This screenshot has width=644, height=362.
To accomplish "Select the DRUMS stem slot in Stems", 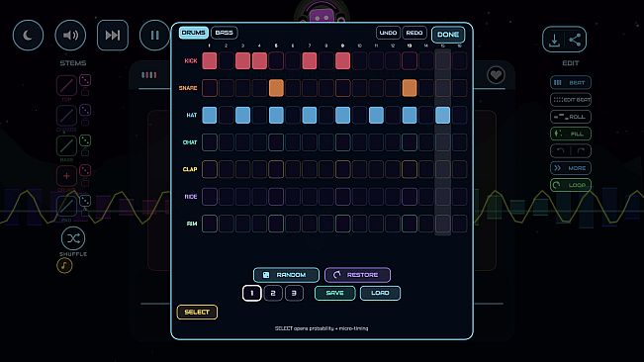I will point(66,116).
